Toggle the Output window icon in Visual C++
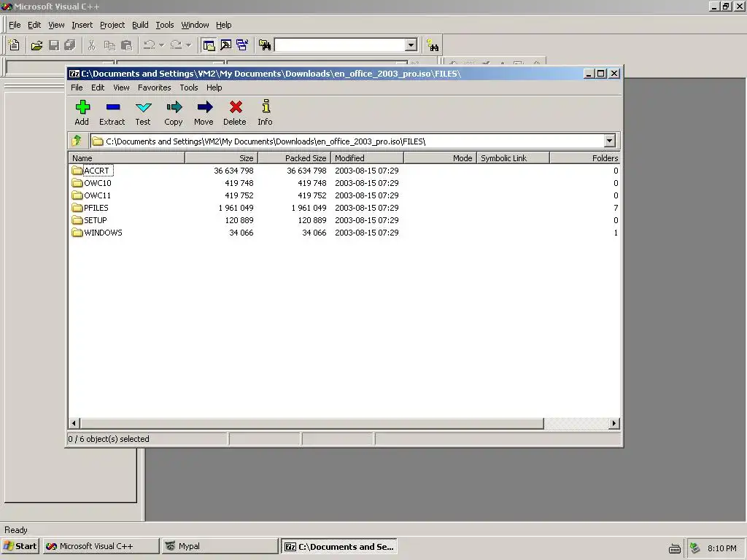This screenshot has width=747, height=560. pyautogui.click(x=226, y=45)
